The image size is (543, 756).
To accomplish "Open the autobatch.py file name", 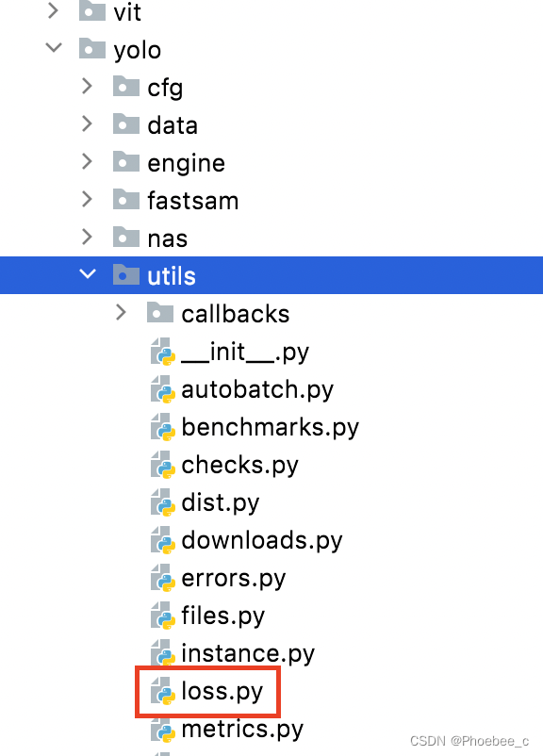I will [257, 390].
